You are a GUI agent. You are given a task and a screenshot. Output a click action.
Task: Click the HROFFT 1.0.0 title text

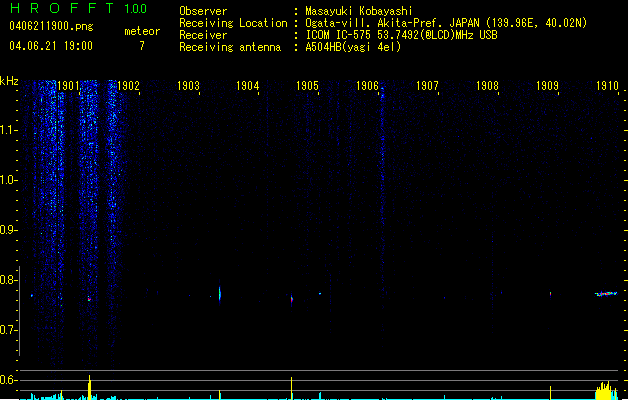click(79, 8)
